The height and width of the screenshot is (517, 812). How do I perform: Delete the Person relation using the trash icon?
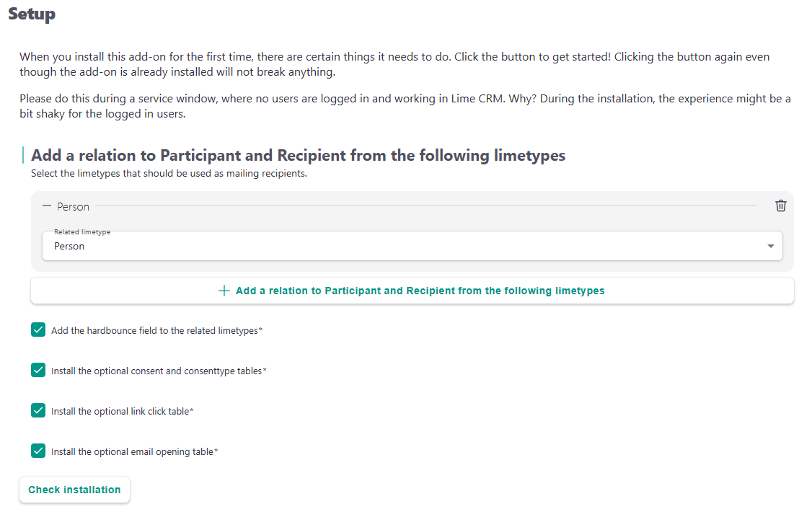[x=780, y=206]
